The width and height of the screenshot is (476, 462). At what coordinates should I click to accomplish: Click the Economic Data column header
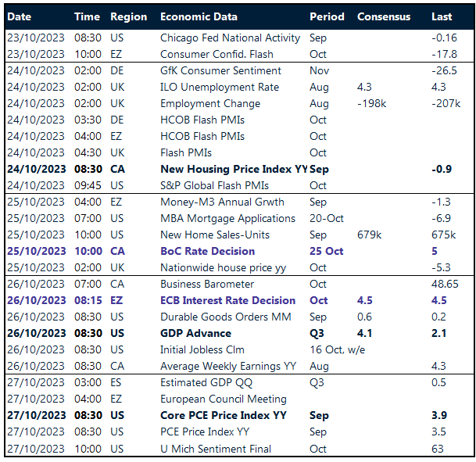point(199,16)
